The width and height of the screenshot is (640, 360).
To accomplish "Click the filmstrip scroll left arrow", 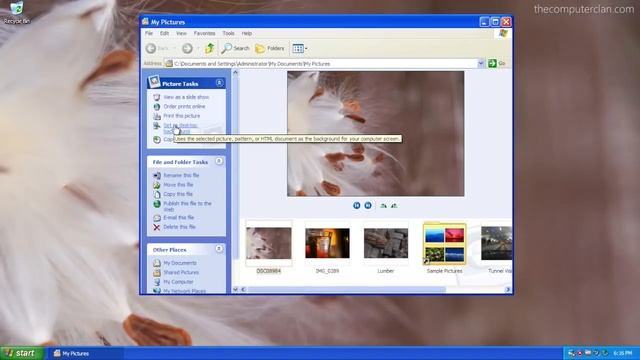I will pyautogui.click(x=243, y=289).
